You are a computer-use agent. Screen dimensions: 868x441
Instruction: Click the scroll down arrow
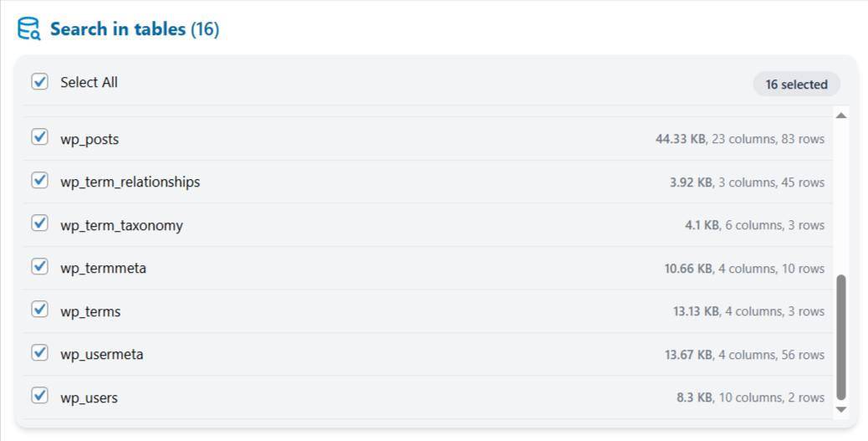tap(841, 409)
